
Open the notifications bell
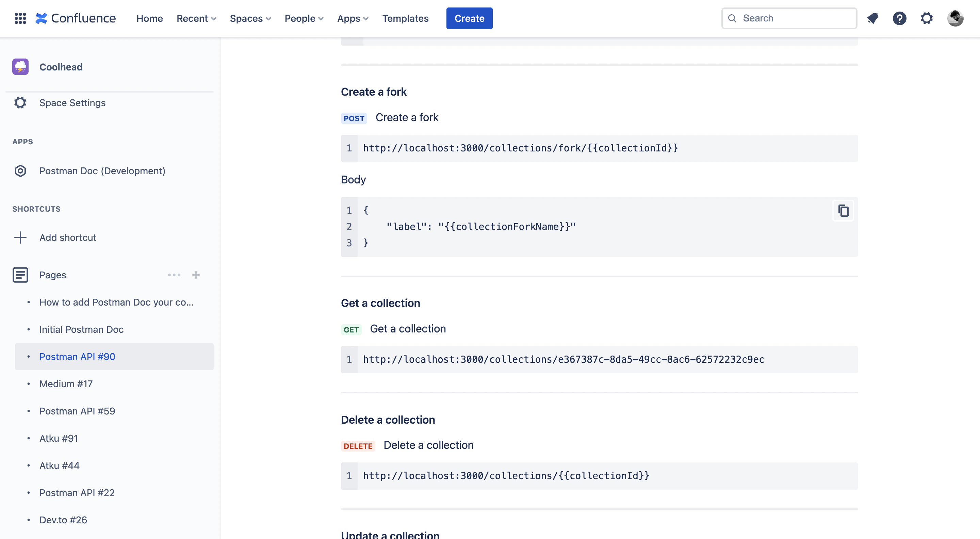pyautogui.click(x=872, y=18)
